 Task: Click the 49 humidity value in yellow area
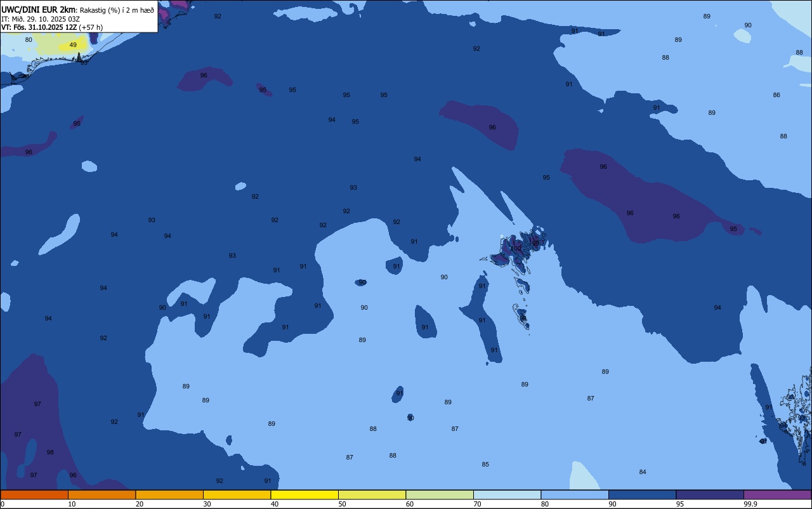pos(73,45)
